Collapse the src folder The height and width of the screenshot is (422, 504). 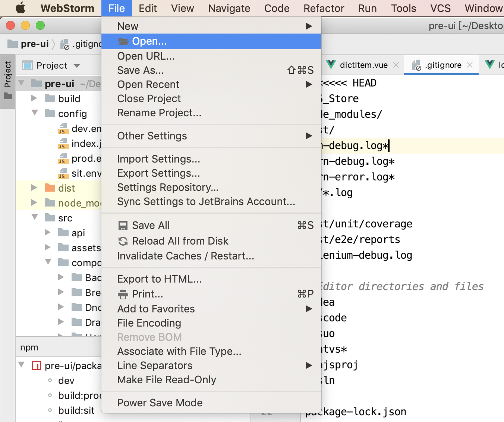(x=35, y=217)
